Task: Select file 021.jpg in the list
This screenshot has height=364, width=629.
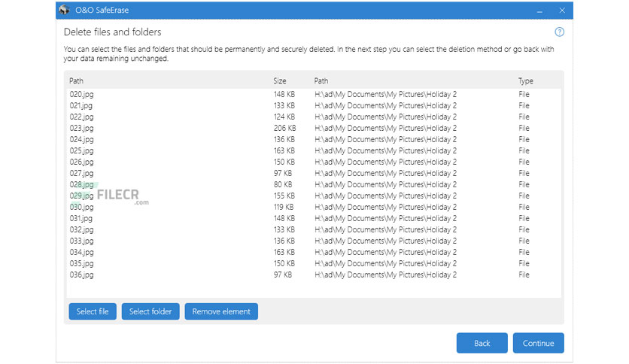Action: 81,105
